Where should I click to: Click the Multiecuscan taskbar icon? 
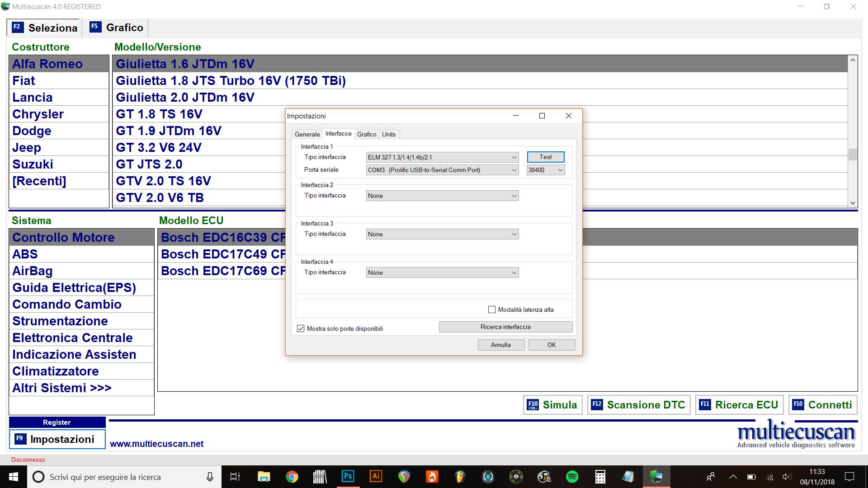pyautogui.click(x=656, y=477)
